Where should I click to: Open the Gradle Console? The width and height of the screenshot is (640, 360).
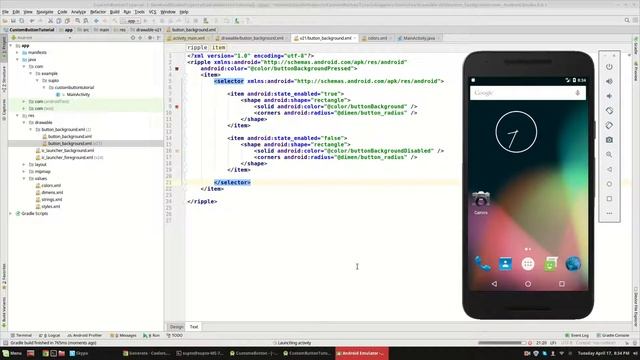point(613,336)
